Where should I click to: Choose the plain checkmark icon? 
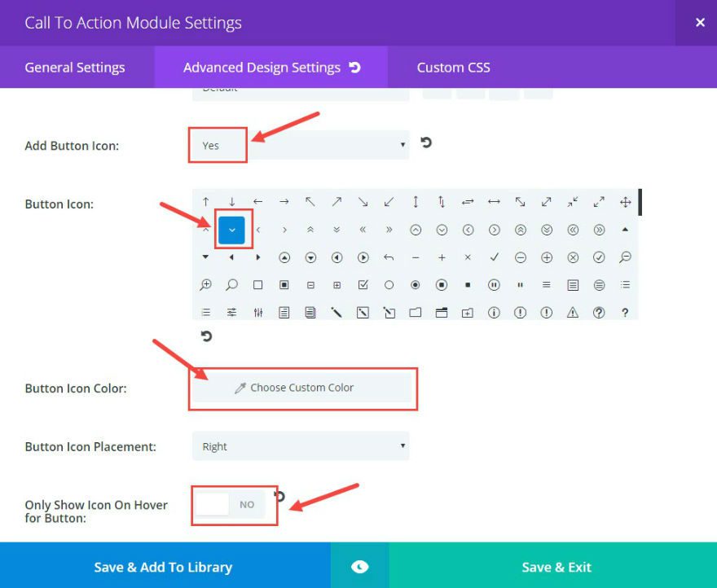tap(494, 257)
